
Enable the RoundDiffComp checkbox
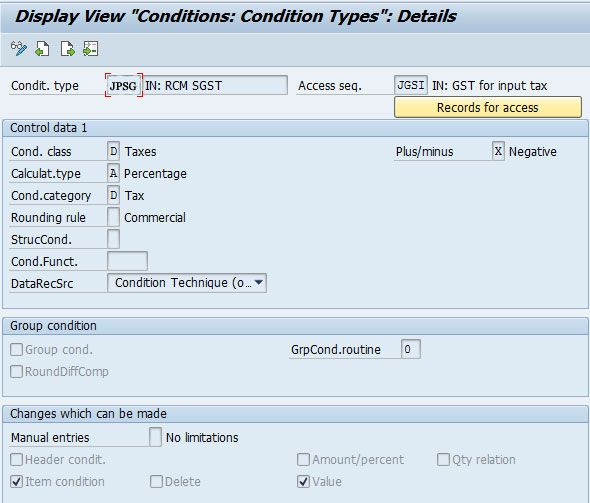[17, 372]
